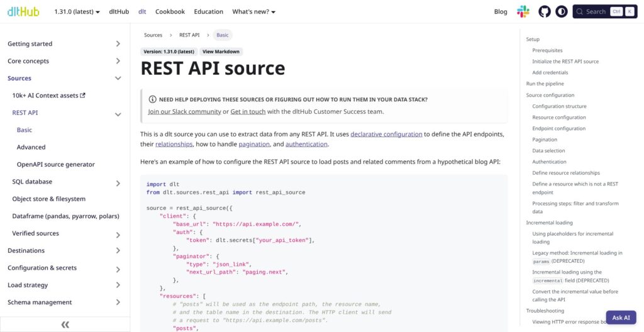
Task: Open the GitHub repository icon
Action: pyautogui.click(x=545, y=11)
